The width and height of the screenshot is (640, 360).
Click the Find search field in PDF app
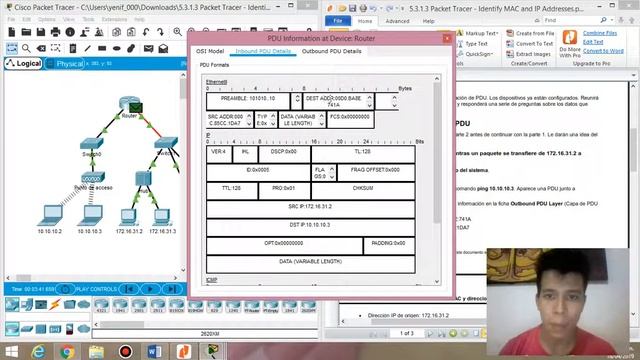point(571,20)
